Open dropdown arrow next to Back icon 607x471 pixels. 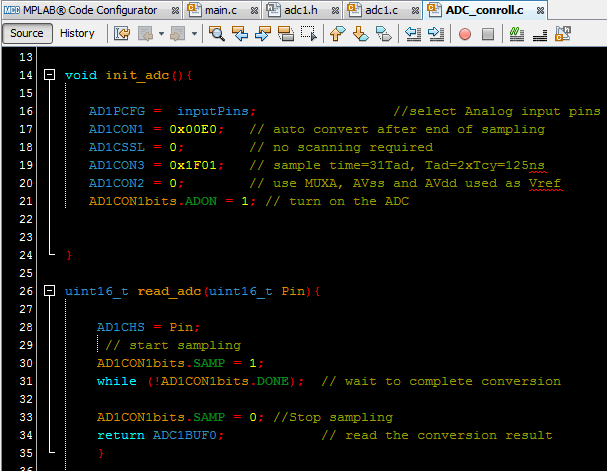(161, 34)
